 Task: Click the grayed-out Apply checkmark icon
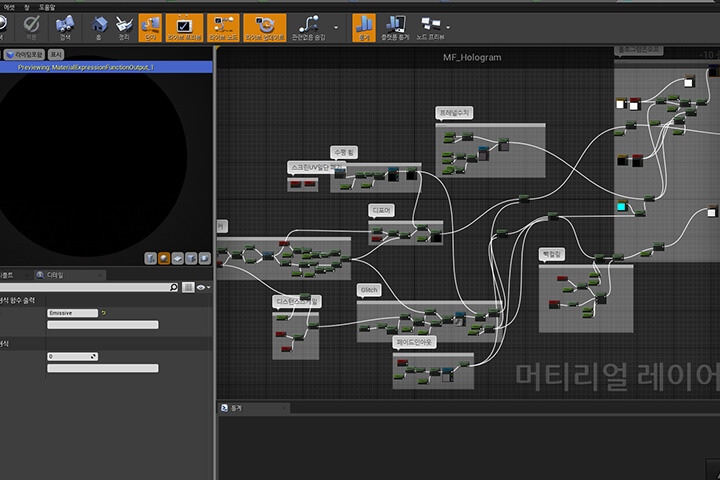(31, 28)
